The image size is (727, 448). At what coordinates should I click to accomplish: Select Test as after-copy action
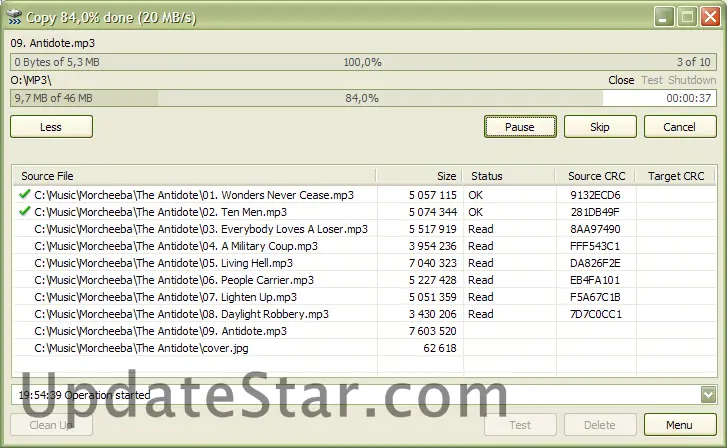(652, 80)
